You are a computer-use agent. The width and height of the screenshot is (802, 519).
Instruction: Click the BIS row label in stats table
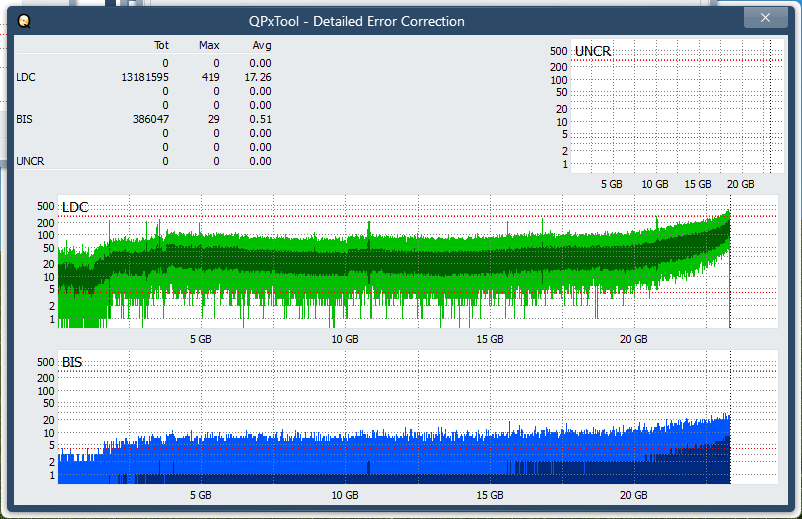click(x=25, y=119)
